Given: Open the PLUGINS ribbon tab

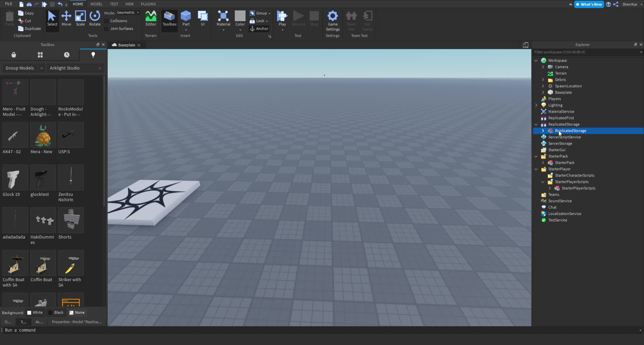Looking at the screenshot, I should click(148, 4).
